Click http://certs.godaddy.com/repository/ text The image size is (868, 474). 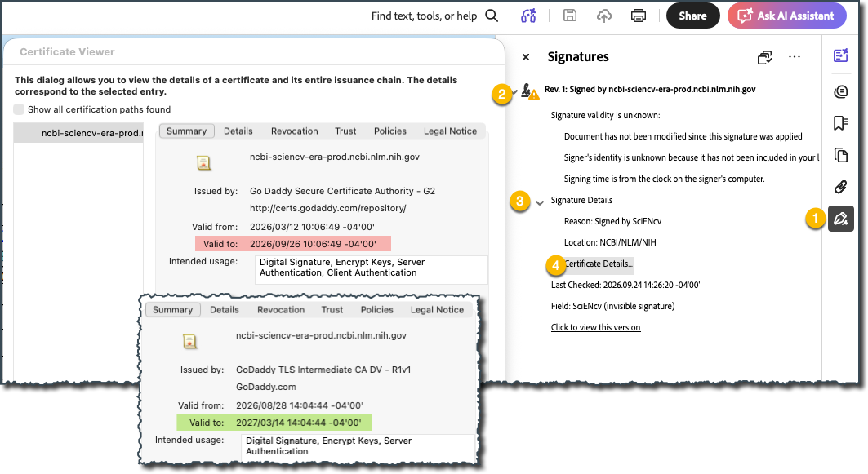327,208
